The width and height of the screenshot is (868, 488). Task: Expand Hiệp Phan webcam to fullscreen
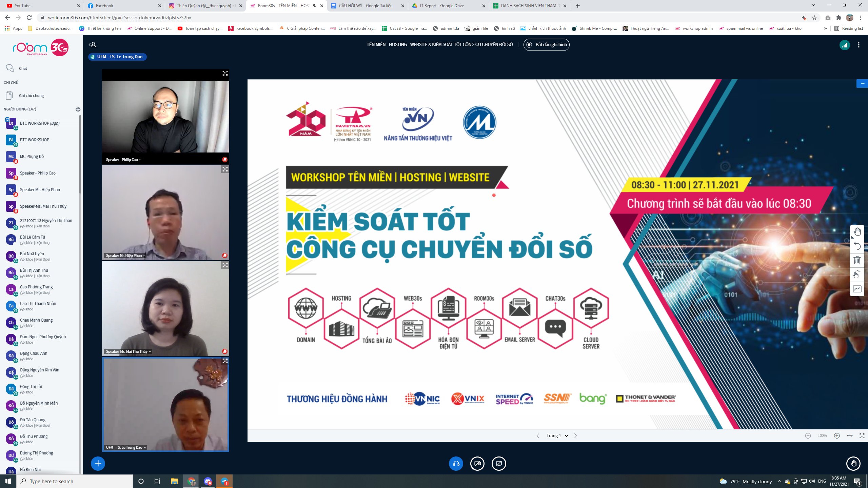pos(225,169)
